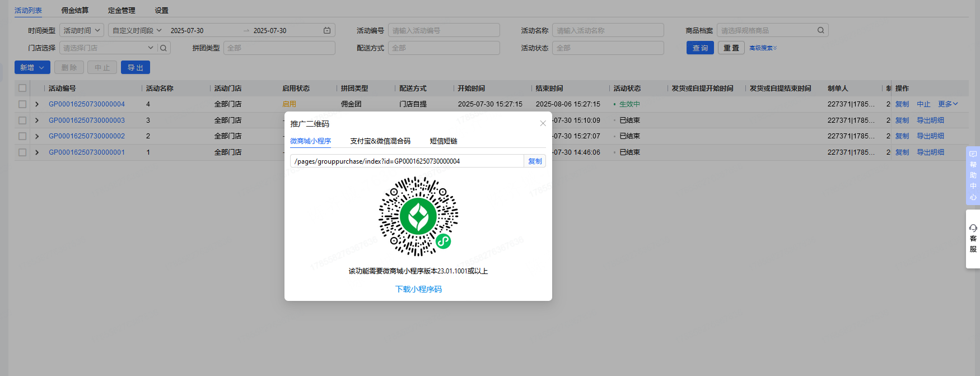This screenshot has height=376, width=980.
Task: Expand row GP00016250730000001 details
Action: (x=37, y=152)
